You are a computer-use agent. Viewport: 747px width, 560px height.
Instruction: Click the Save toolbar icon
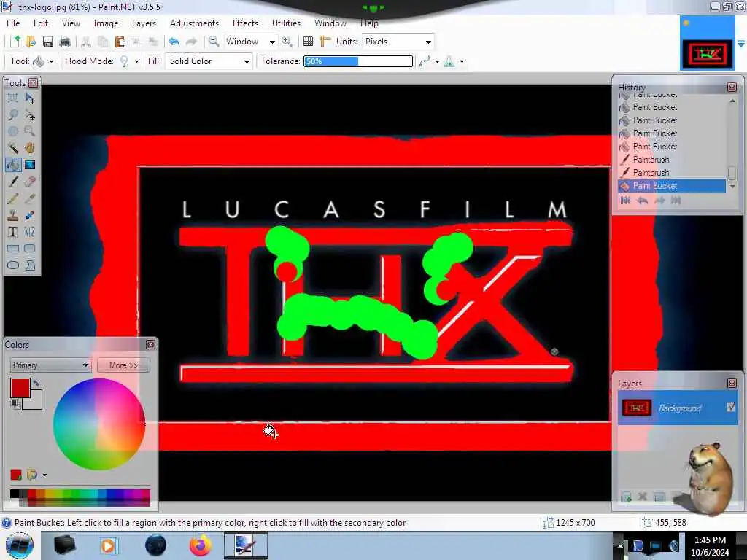click(x=47, y=42)
